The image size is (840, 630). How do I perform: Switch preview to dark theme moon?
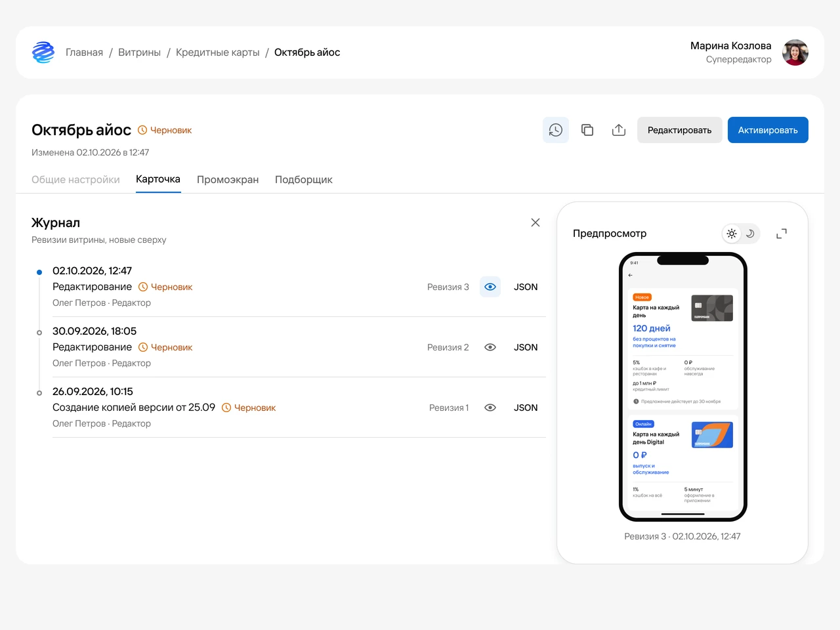click(750, 234)
